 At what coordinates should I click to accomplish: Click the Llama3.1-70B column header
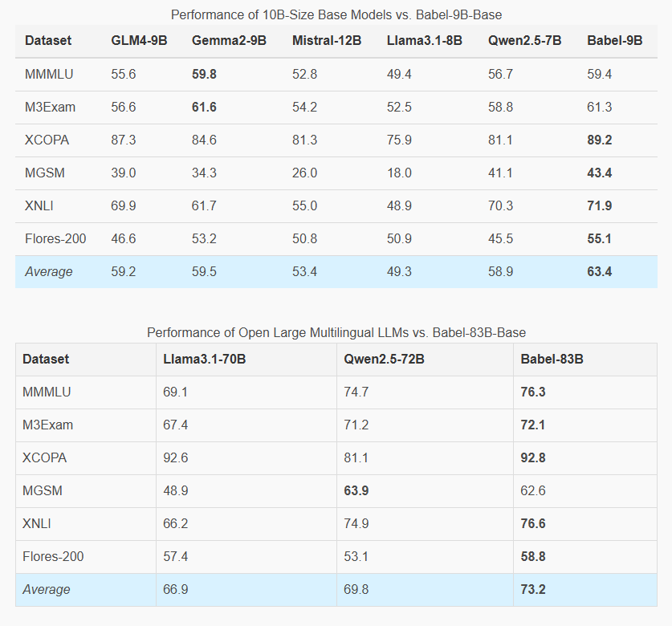204,360
